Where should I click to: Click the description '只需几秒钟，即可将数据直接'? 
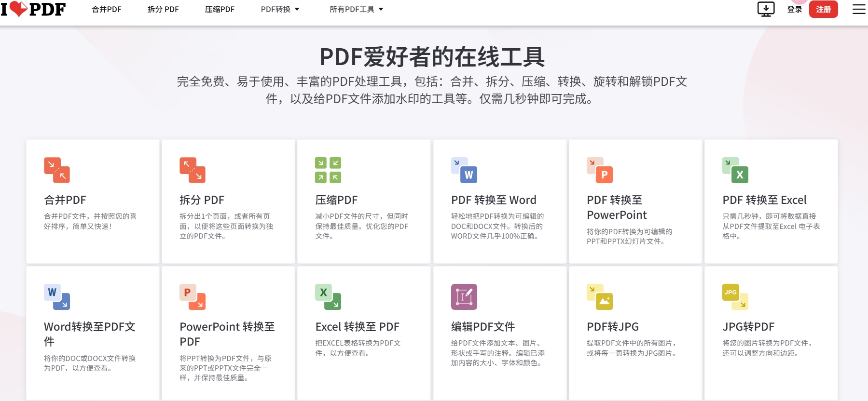pos(771,226)
